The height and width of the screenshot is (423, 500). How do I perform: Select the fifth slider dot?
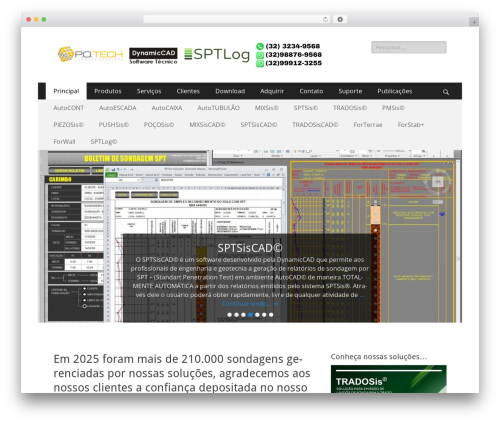[257, 315]
